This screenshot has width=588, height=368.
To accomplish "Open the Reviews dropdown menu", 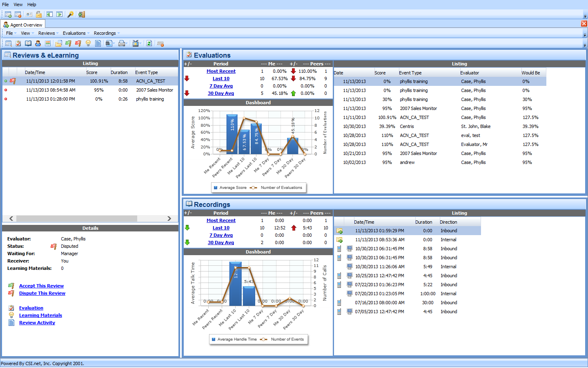I will (x=49, y=33).
